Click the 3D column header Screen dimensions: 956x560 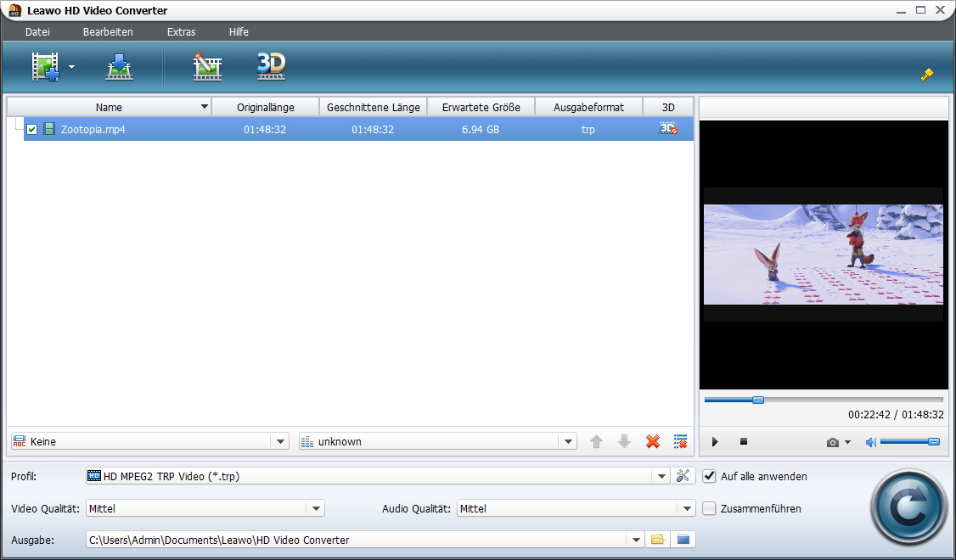(x=668, y=107)
